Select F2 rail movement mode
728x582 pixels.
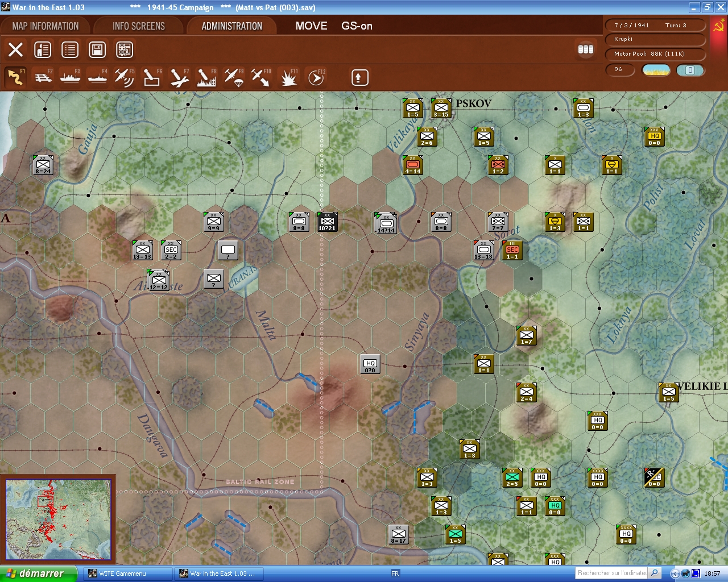coord(43,77)
